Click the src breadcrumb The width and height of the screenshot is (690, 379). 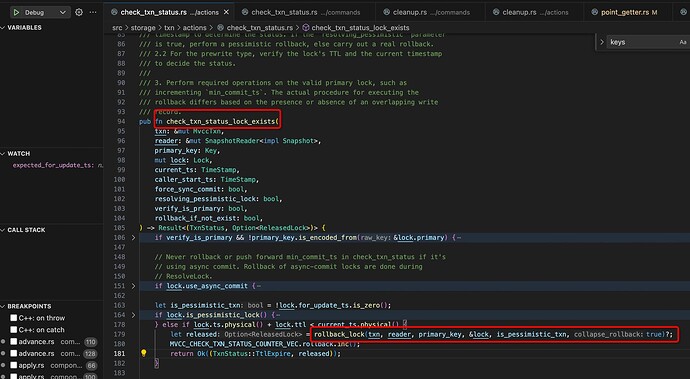point(117,28)
